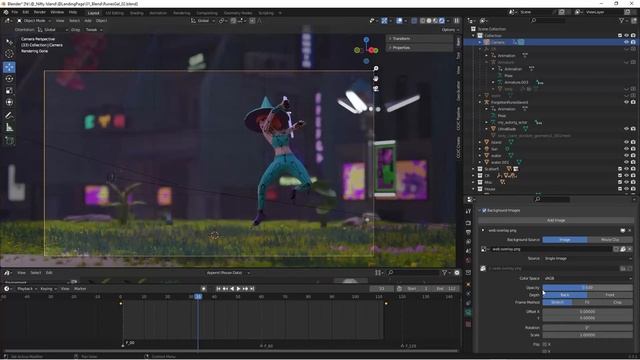Toggle render visibility of Camera object
The image size is (640, 360).
point(633,42)
